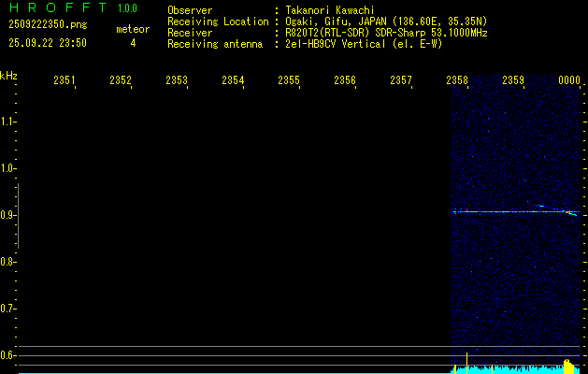Click the 2355 time axis label
588x374 pixels.
(288, 80)
